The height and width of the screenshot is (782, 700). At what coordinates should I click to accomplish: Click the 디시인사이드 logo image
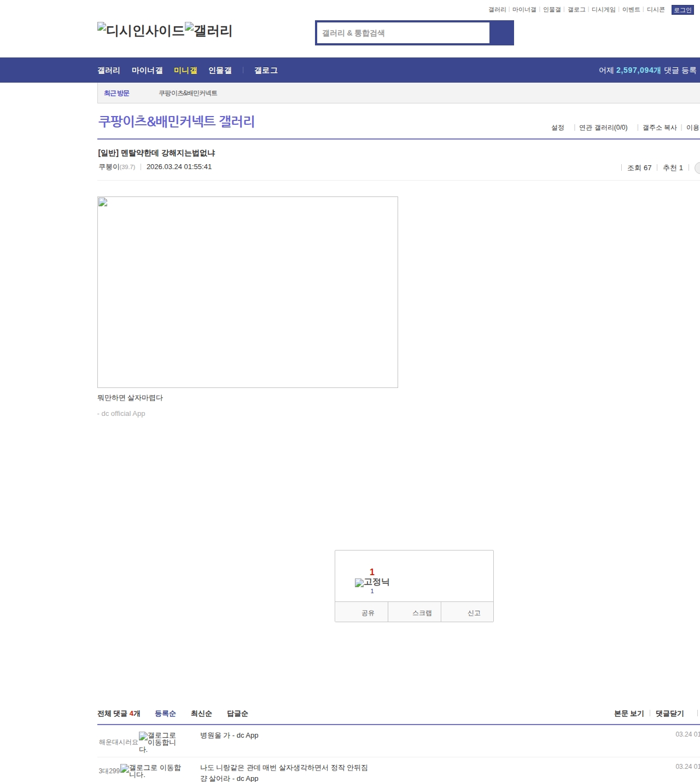pos(141,31)
